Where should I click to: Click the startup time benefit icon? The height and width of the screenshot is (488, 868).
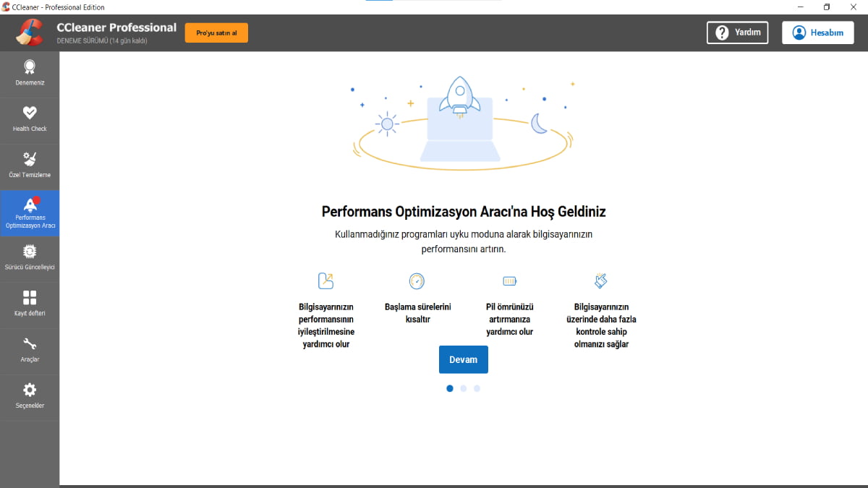coord(417,281)
